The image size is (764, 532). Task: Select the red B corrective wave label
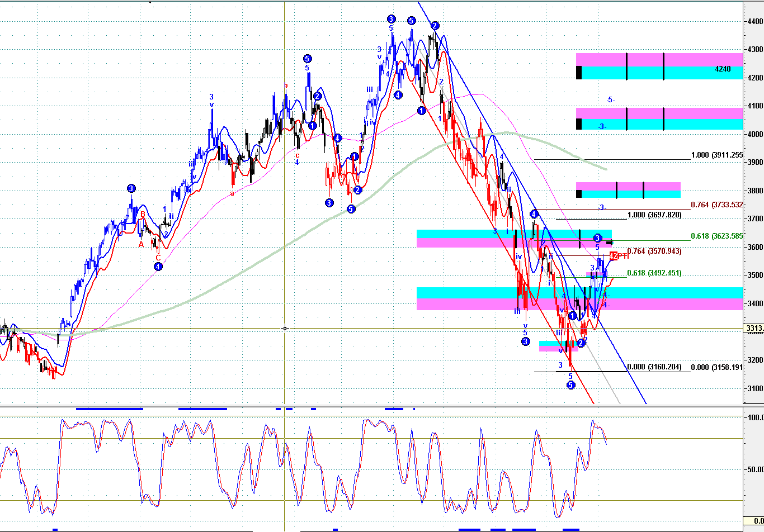[x=143, y=215]
